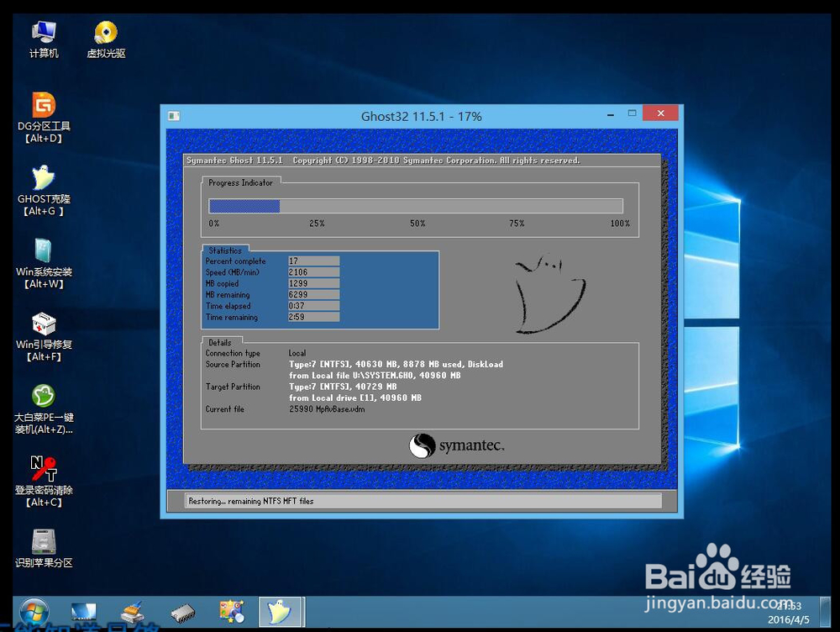840x632 pixels.
Task: Open 登录密码清除 desktop shortcut
Action: coord(44,482)
